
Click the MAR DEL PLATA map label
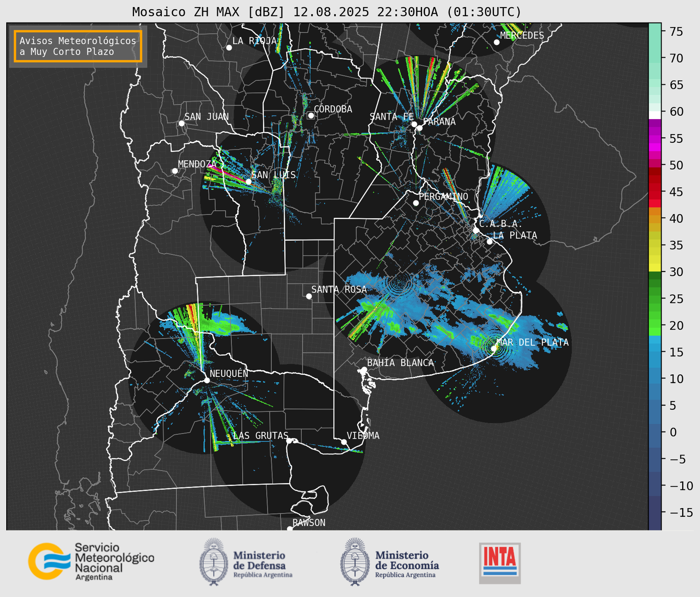coord(532,343)
